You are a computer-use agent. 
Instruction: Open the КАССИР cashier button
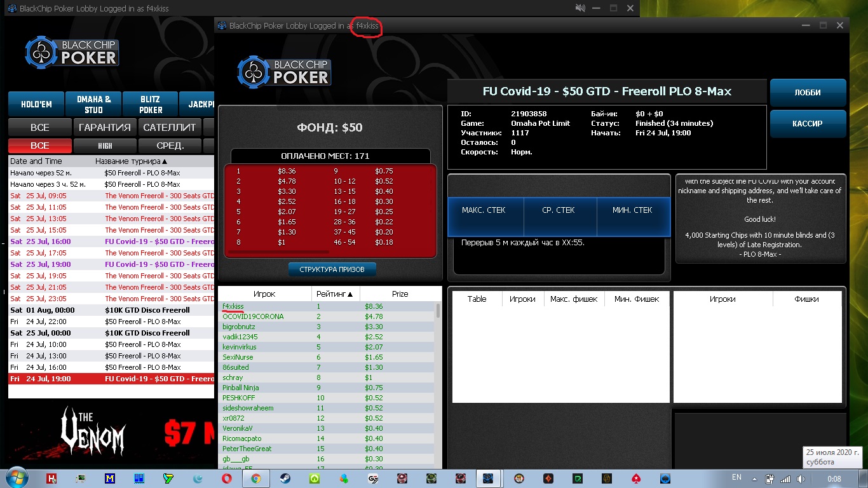[x=808, y=124]
